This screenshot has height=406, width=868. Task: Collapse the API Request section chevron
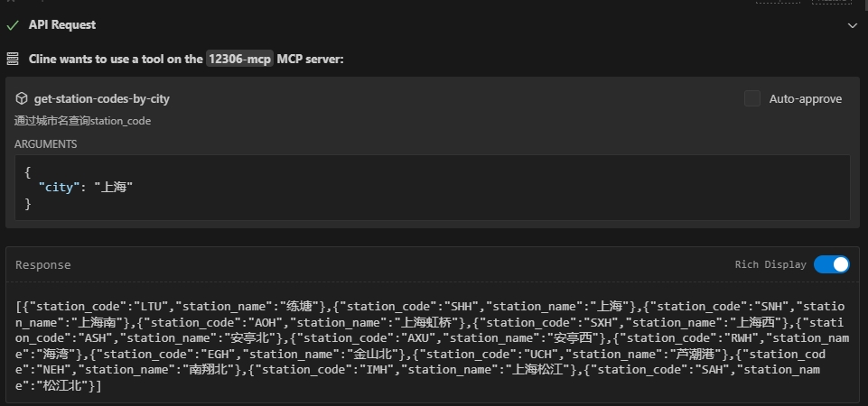coord(852,25)
